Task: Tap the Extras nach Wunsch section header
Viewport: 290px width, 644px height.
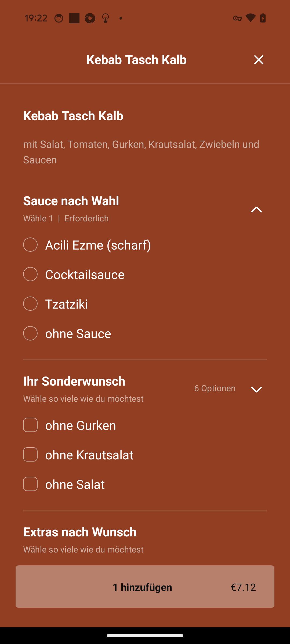Action: click(x=80, y=532)
